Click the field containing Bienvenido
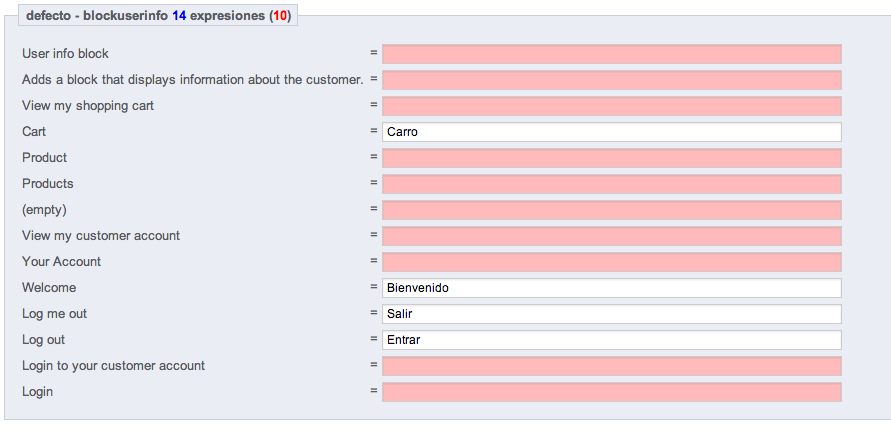The image size is (891, 438). (x=611, y=288)
